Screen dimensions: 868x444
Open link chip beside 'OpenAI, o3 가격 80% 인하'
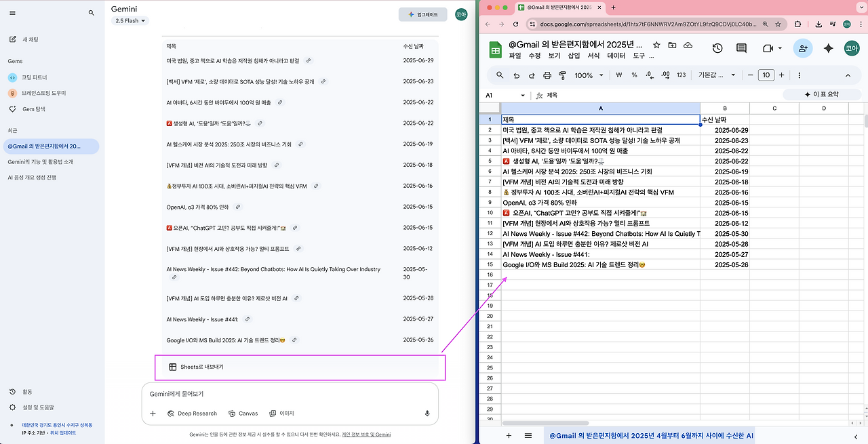pyautogui.click(x=239, y=207)
